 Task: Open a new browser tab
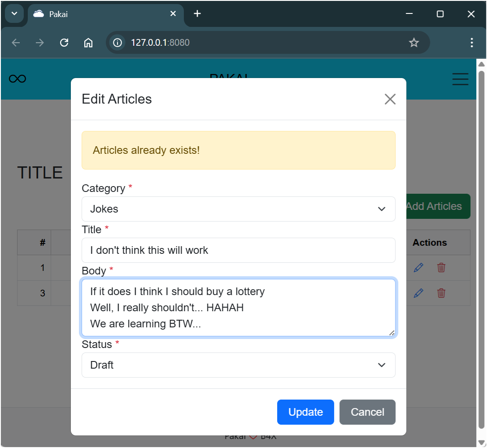tap(197, 13)
